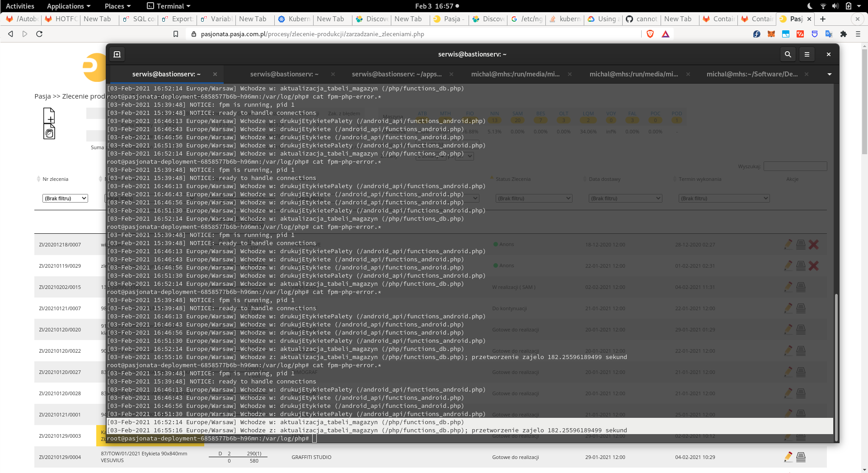Open Activities overview
The width and height of the screenshot is (868, 473).
pos(20,6)
